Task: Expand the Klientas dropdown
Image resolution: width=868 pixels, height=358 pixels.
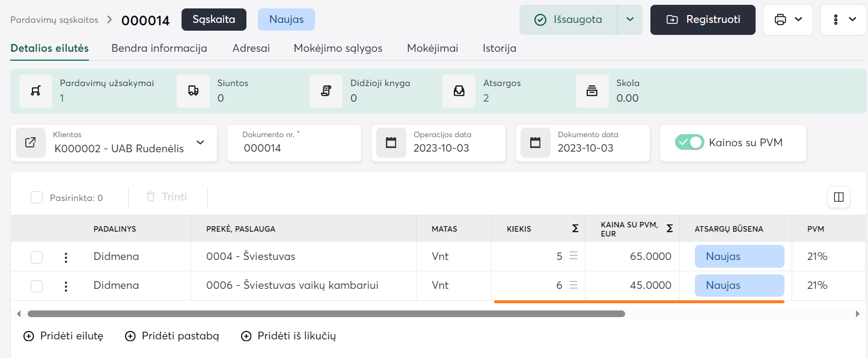Action: (200, 143)
